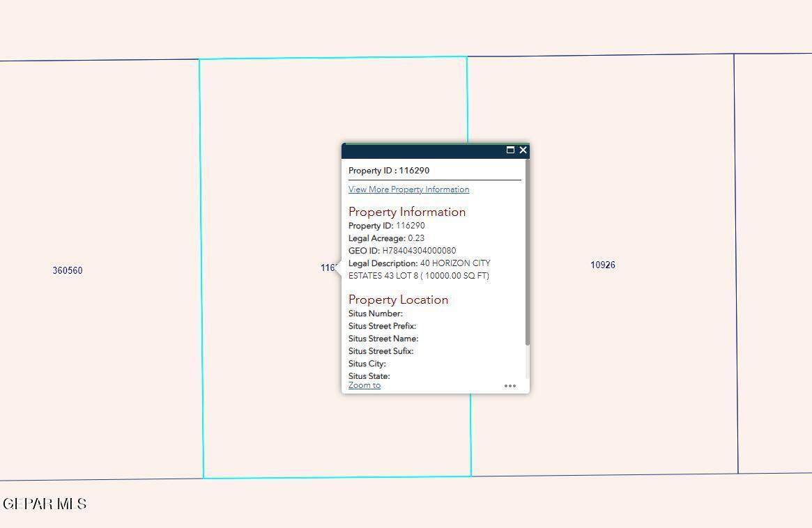The height and width of the screenshot is (528, 812).
Task: Click GEO ID H78404304000080 text
Action: pos(402,251)
